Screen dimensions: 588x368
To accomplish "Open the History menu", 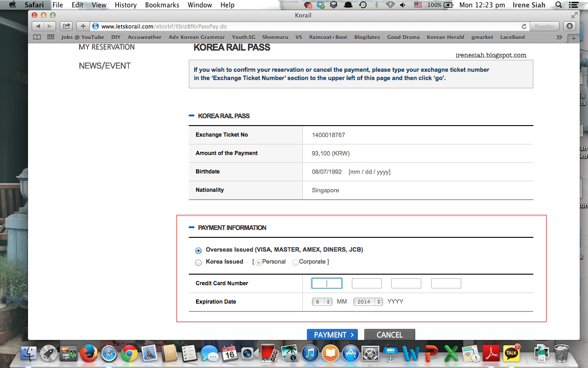I will 125,5.
